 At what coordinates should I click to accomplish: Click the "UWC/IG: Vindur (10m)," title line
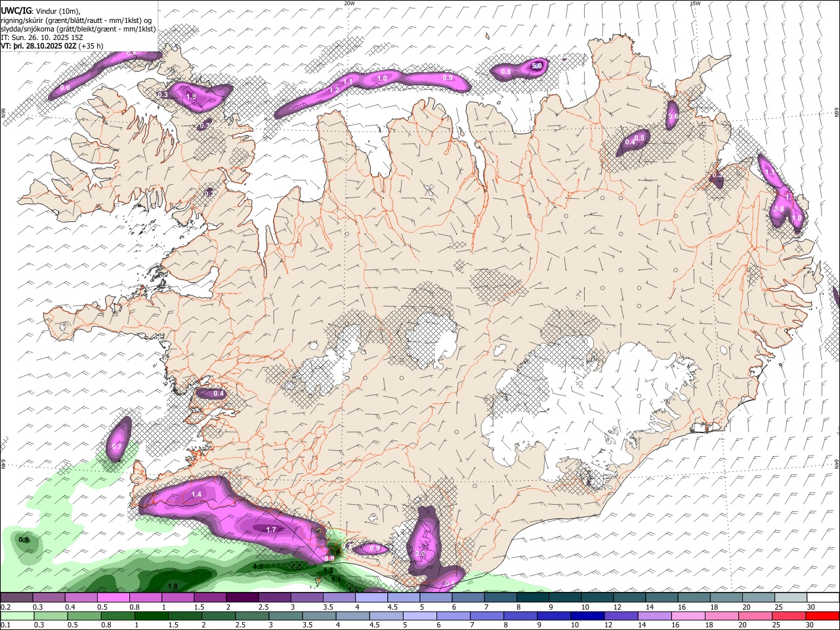[x=41, y=11]
